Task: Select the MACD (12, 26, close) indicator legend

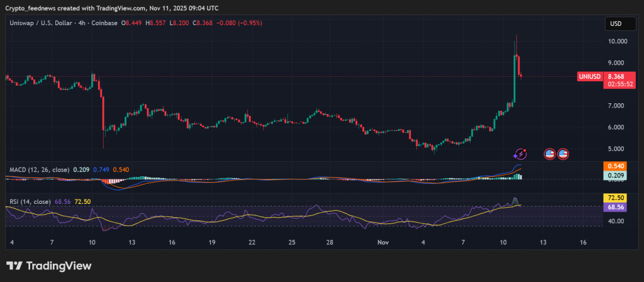Action: click(x=39, y=169)
